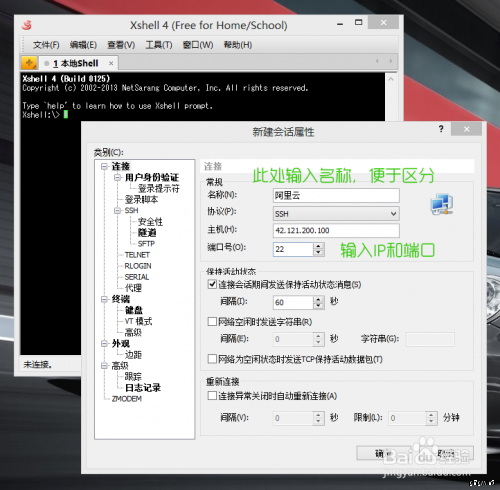The height and width of the screenshot is (490, 500).
Task: Uncheck the send keep-alive messages checkbox
Action: tap(212, 284)
